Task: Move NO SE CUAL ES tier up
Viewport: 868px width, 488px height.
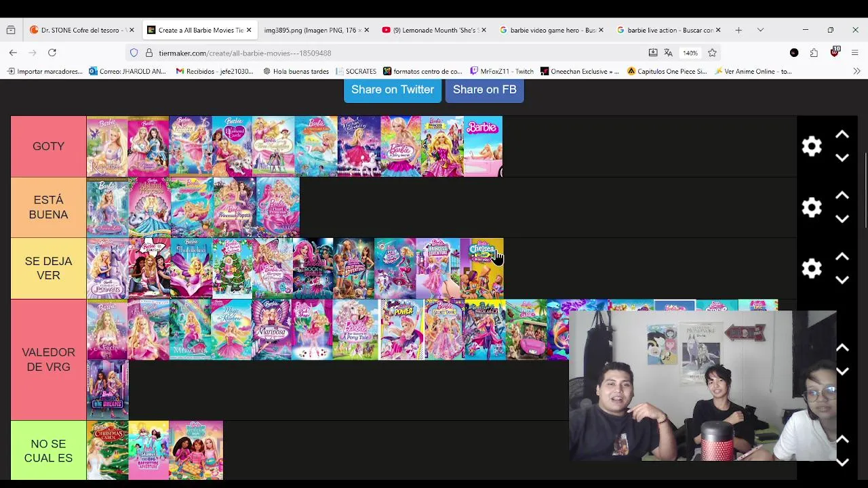Action: point(842,439)
